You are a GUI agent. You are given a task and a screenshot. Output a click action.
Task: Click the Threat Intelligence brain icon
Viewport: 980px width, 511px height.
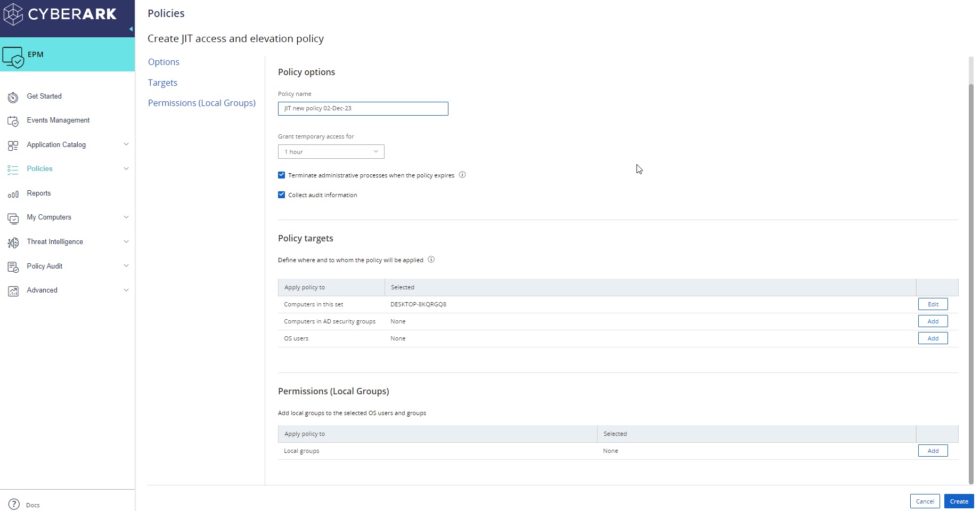(x=13, y=242)
